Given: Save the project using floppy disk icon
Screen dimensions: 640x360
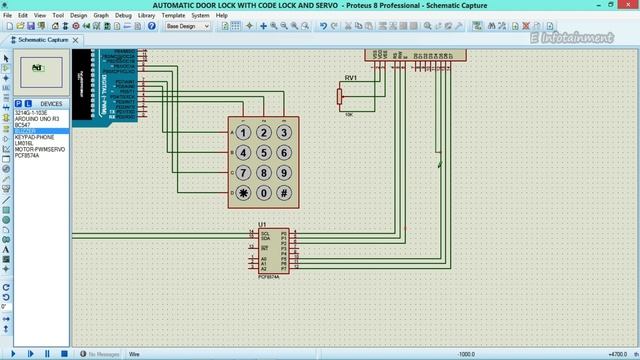Looking at the screenshot, I should pyautogui.click(x=31, y=26).
